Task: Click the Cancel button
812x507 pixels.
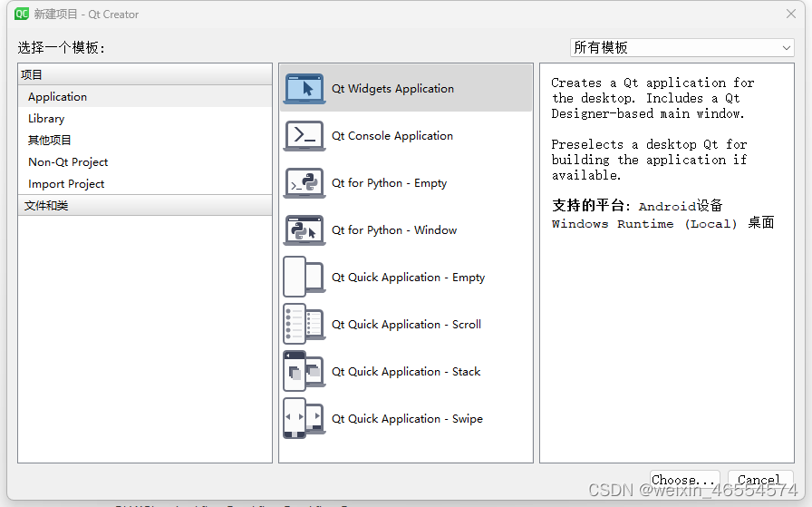Action: coord(759,480)
